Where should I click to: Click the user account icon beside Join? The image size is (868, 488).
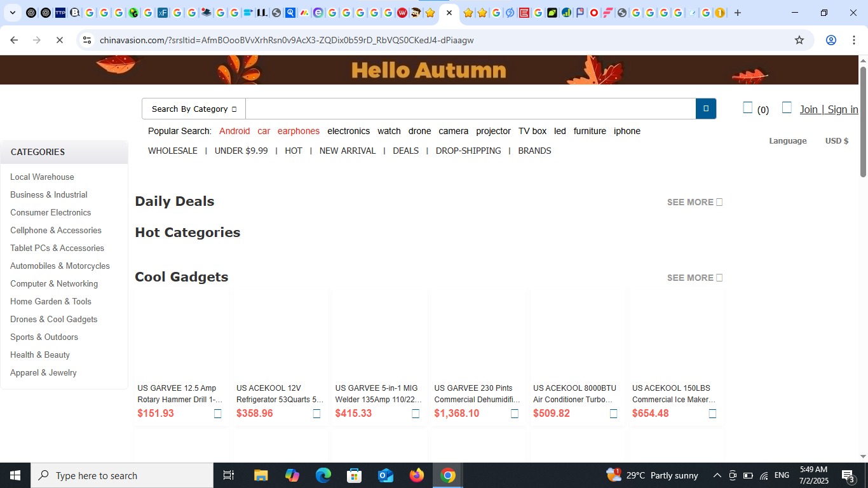(x=787, y=108)
